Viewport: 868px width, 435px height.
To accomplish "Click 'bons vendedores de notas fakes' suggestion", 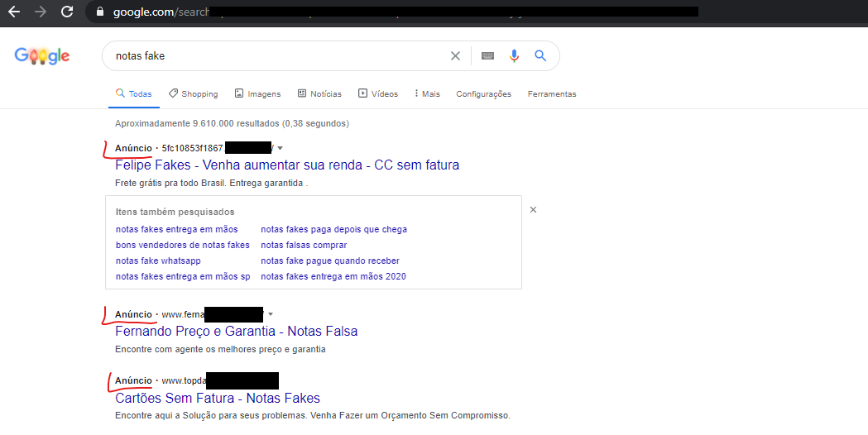I will 183,245.
